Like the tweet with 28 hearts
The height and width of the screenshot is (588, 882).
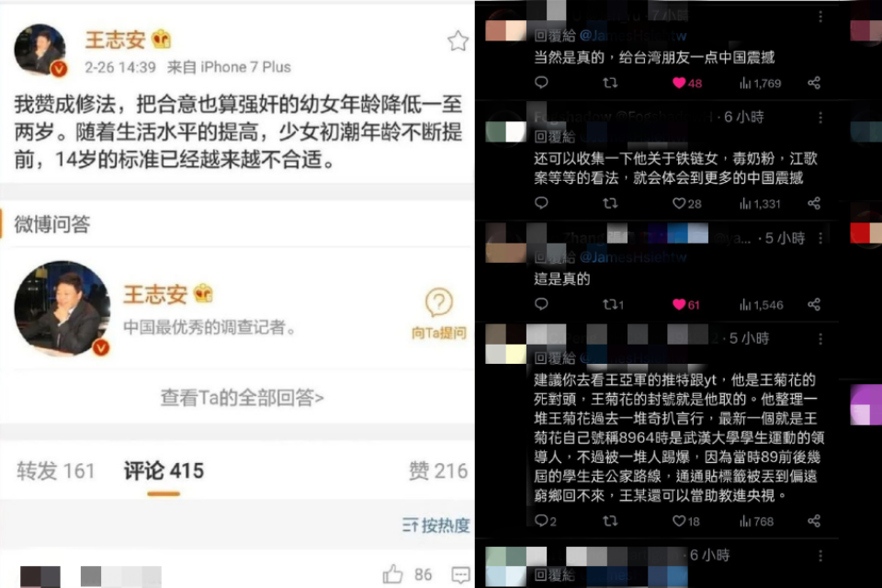(x=687, y=204)
